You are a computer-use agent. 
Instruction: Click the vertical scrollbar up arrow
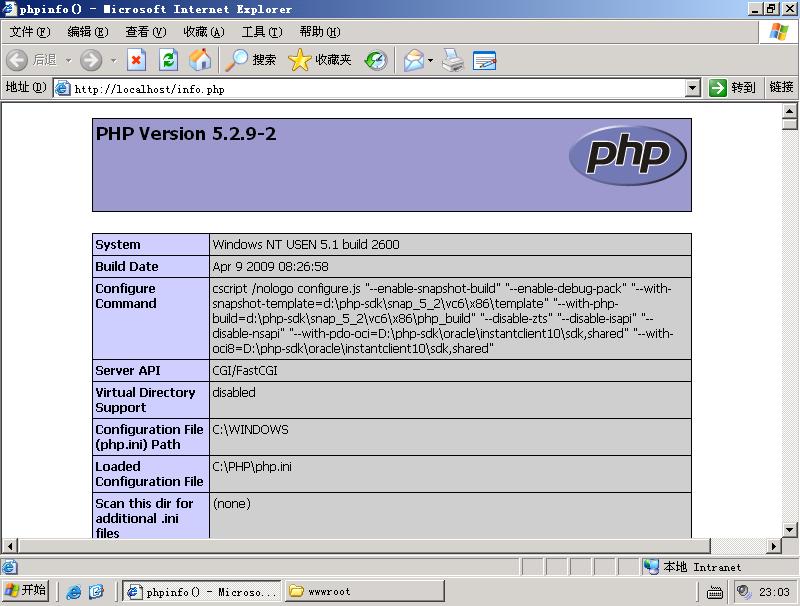[x=789, y=111]
